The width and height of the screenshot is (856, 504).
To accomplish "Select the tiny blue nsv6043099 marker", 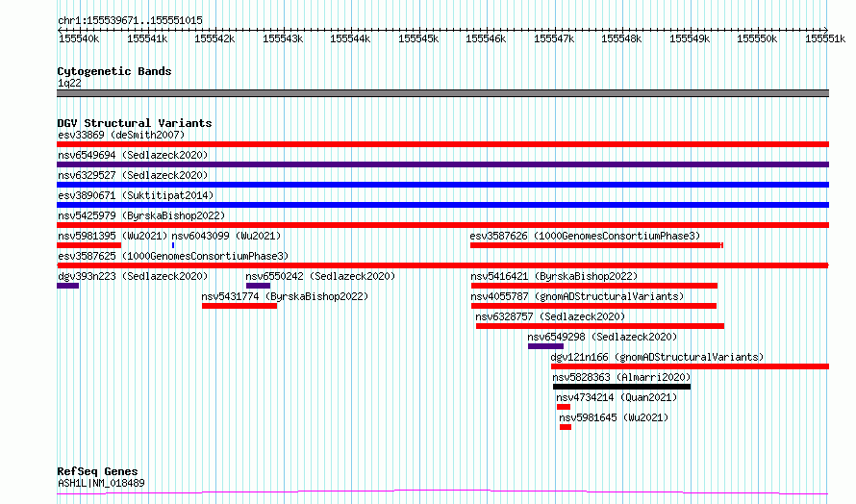I will click(173, 245).
